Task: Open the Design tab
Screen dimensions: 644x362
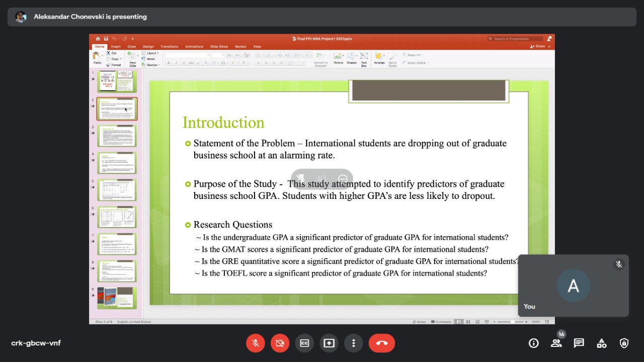Action: 148,47
